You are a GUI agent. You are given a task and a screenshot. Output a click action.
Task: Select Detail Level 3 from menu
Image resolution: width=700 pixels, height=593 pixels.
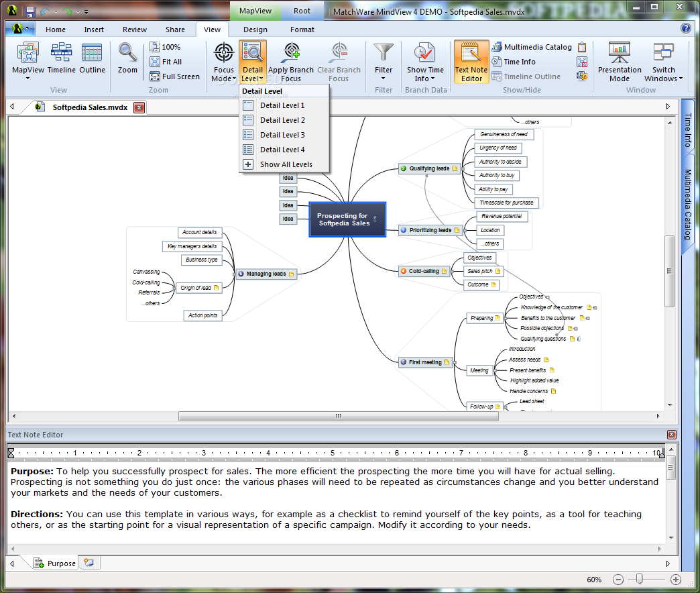tap(284, 135)
